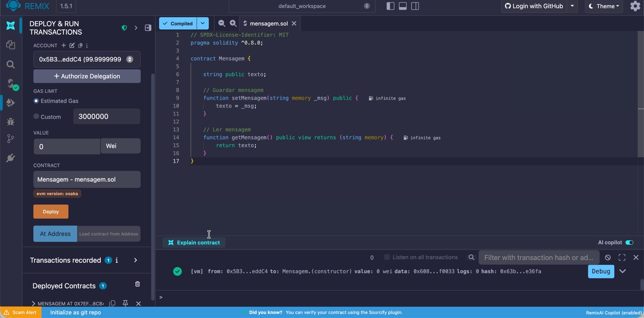The width and height of the screenshot is (644, 318).
Task: Zoom out the editor font
Action: coord(222,23)
